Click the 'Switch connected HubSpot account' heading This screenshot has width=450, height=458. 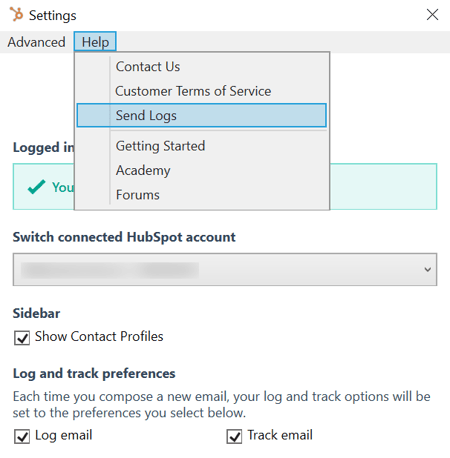[x=124, y=237]
